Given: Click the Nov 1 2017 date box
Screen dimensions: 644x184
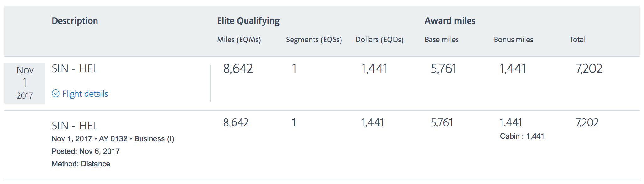Looking at the screenshot, I should coord(25,83).
